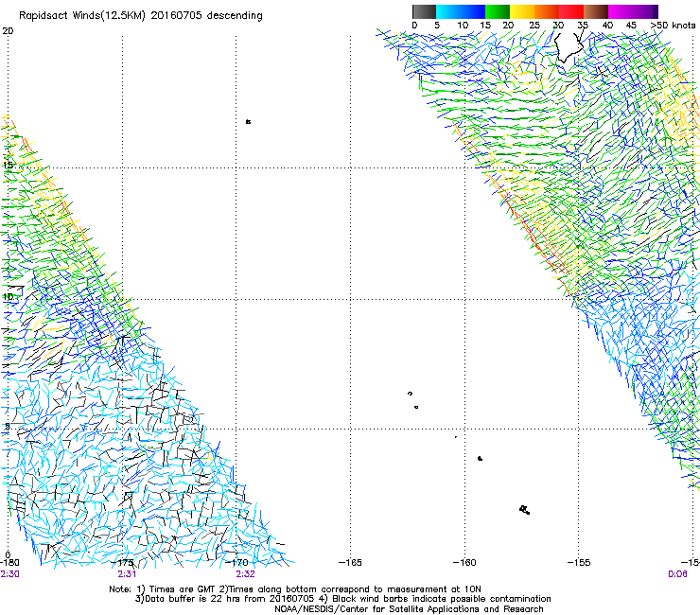Click the Hawaii island outline at the map top
This screenshot has height=615, width=700.
(569, 47)
